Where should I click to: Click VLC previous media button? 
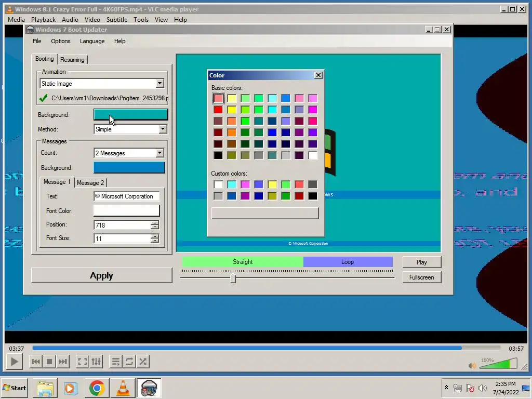(36, 362)
